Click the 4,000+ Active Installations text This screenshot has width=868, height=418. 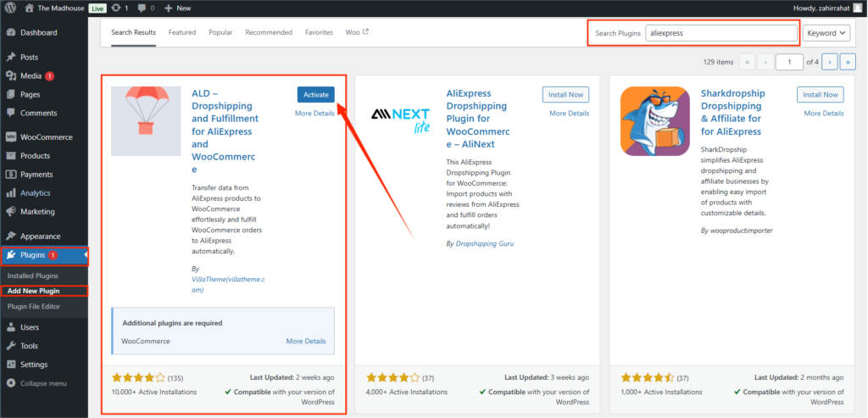407,392
